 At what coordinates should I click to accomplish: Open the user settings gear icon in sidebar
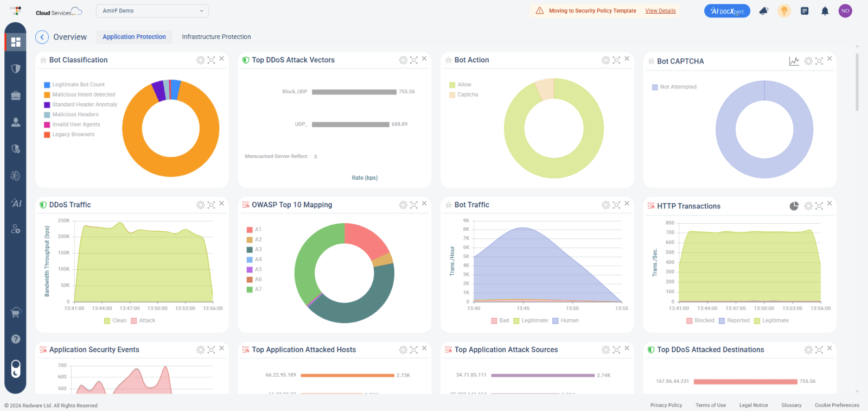16,229
